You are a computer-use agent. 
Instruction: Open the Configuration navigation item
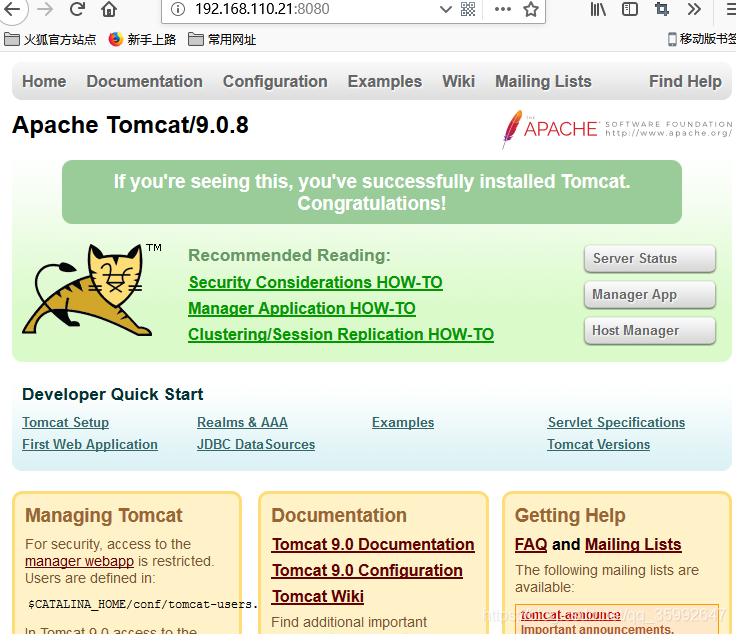tap(275, 81)
